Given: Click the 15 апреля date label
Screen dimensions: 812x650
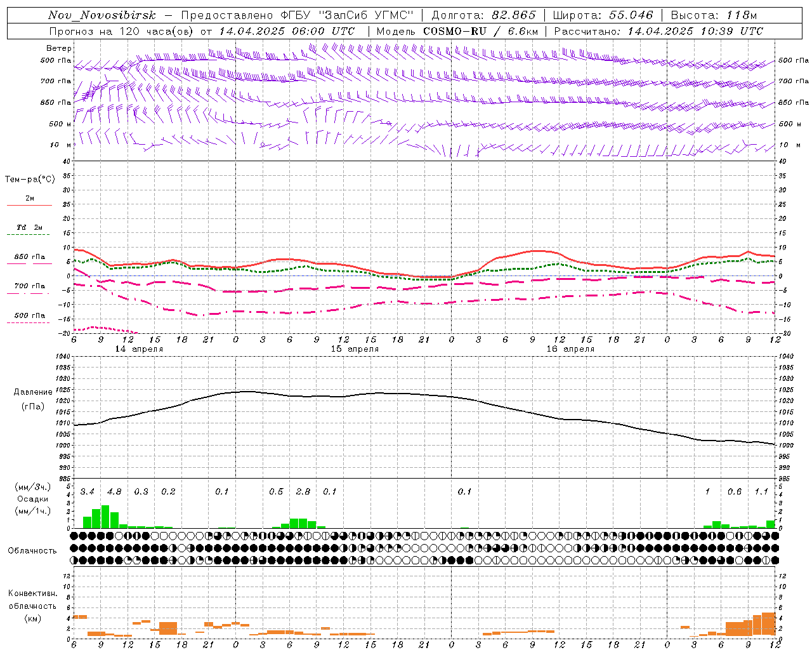Looking at the screenshot, I should point(355,349).
